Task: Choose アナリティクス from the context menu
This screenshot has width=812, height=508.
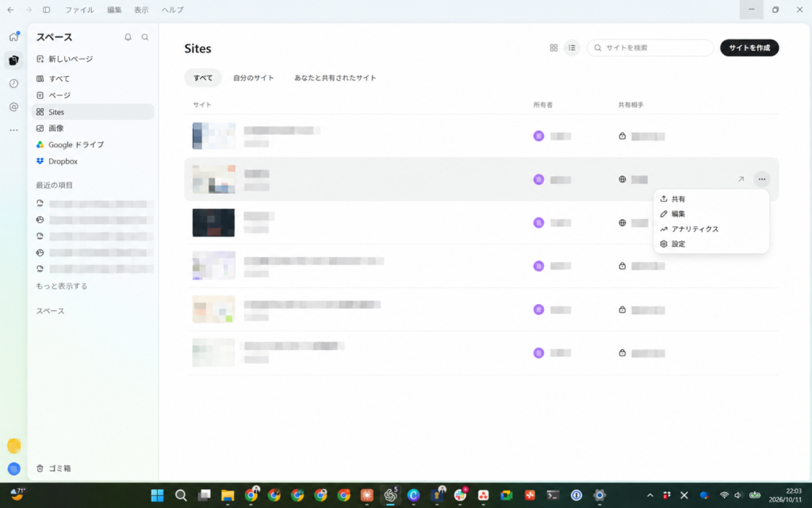Action: point(711,229)
